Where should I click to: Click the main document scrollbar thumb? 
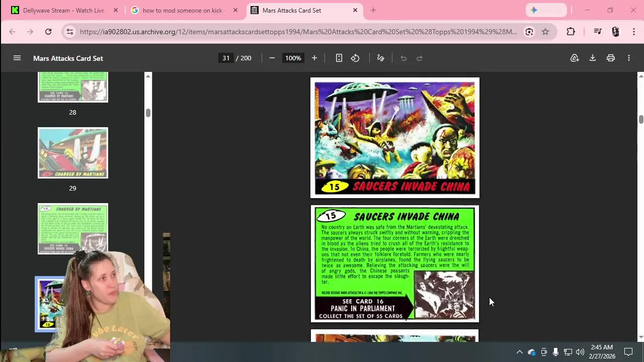click(x=640, y=120)
